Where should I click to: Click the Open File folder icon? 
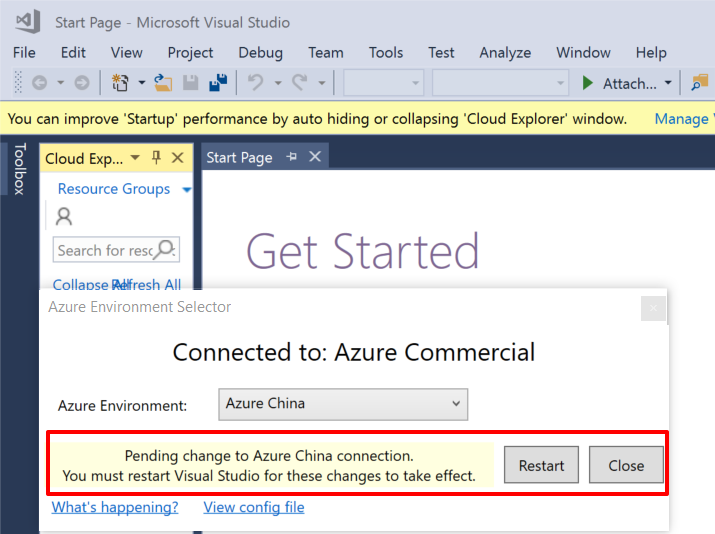pos(163,83)
